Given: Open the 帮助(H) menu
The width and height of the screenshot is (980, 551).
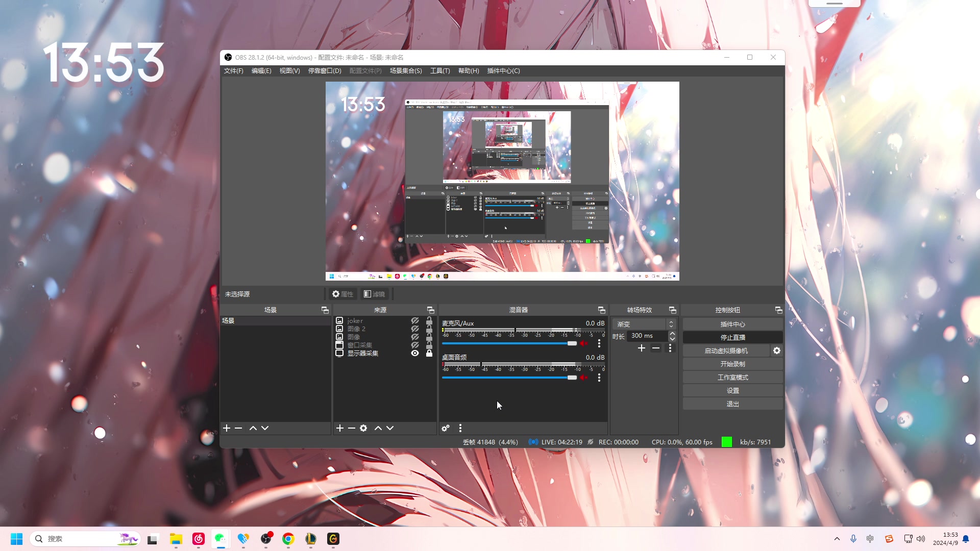Looking at the screenshot, I should [x=469, y=71].
